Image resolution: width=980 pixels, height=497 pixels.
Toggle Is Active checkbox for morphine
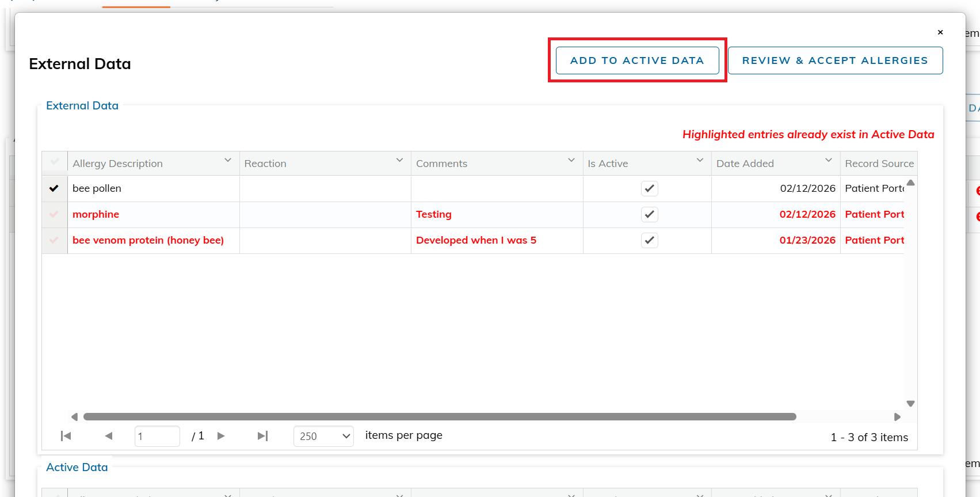[649, 214]
